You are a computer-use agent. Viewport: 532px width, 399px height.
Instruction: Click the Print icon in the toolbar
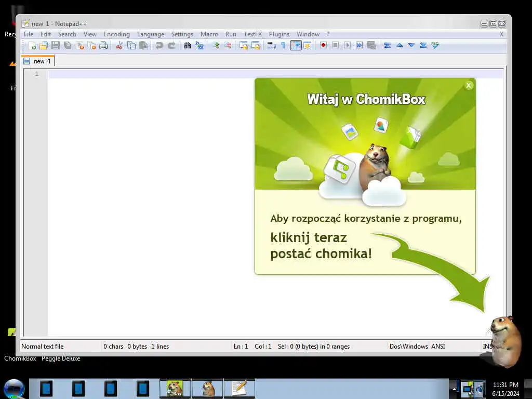tap(103, 45)
